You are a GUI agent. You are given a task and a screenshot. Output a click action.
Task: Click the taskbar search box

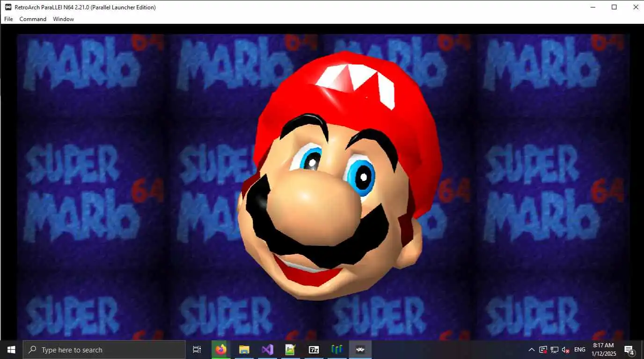point(104,350)
